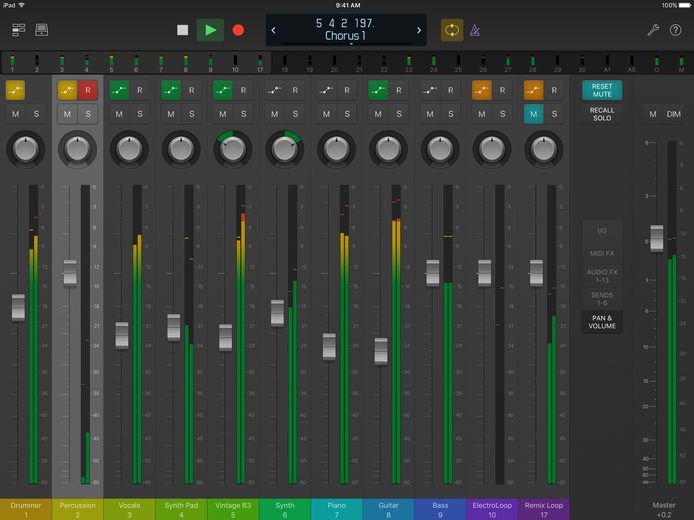Click the Synth channel pan knob

(x=285, y=149)
